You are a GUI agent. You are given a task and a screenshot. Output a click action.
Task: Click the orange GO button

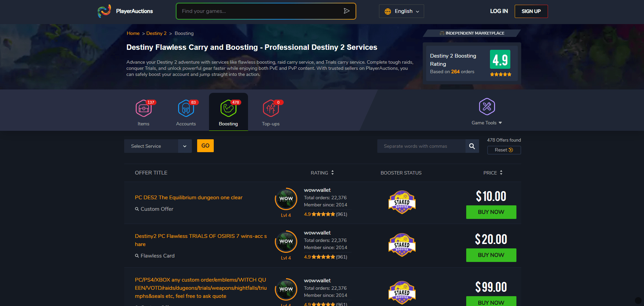coord(205,146)
